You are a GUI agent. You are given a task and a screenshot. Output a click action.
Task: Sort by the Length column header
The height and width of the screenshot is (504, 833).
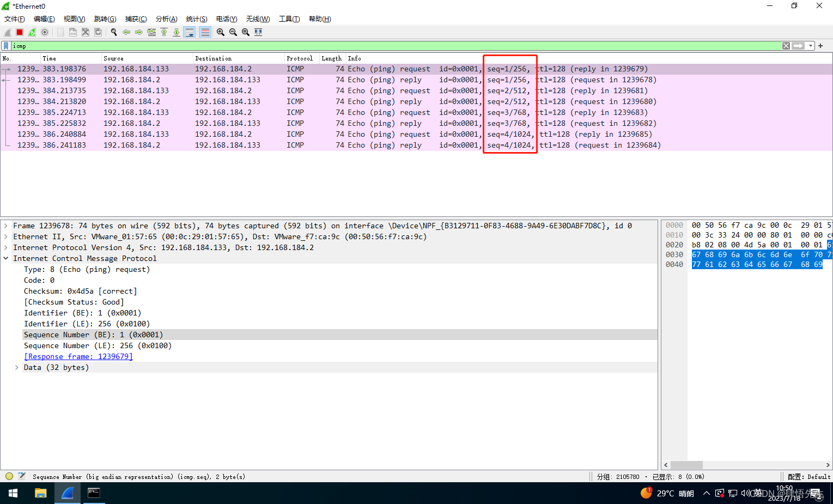pos(332,58)
